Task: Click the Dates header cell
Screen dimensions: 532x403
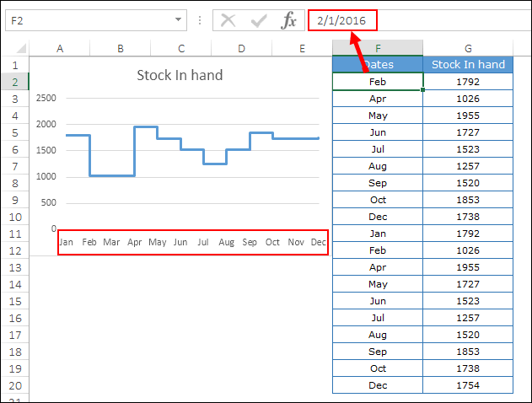Action: (378, 64)
